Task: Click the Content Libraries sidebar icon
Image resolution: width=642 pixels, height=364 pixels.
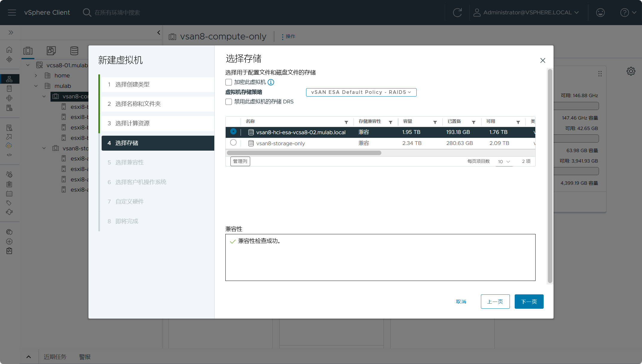Action: 9,88
